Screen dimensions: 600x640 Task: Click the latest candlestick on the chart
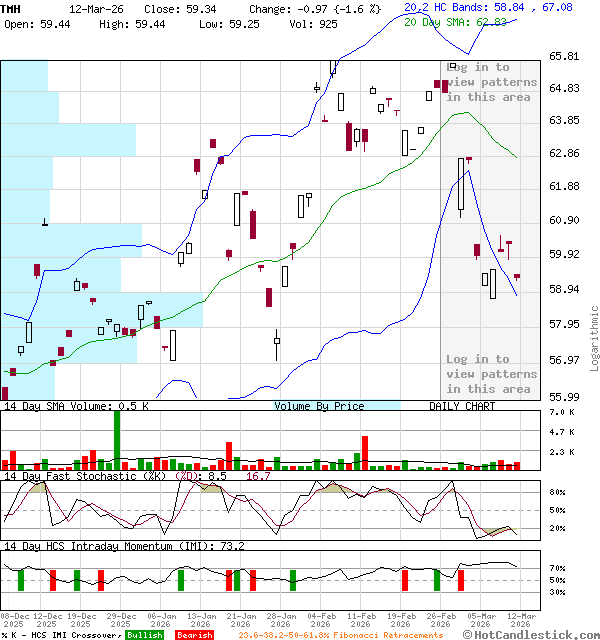[x=517, y=276]
